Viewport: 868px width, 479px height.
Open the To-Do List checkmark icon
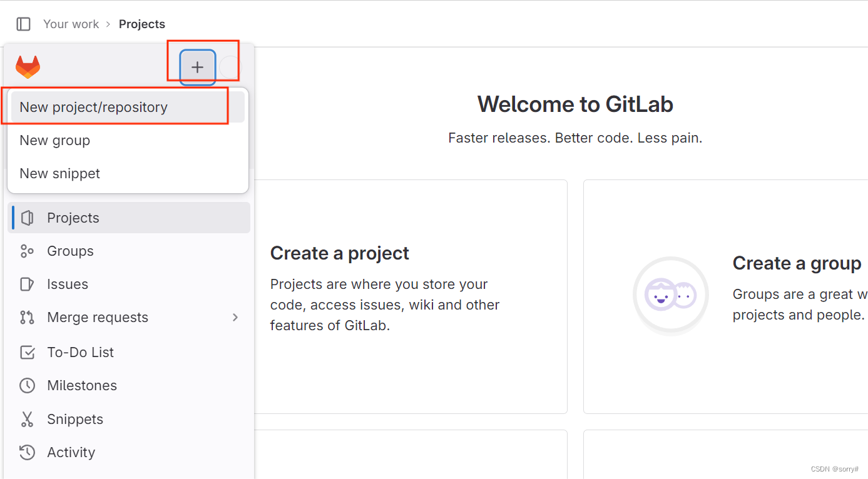(27, 352)
